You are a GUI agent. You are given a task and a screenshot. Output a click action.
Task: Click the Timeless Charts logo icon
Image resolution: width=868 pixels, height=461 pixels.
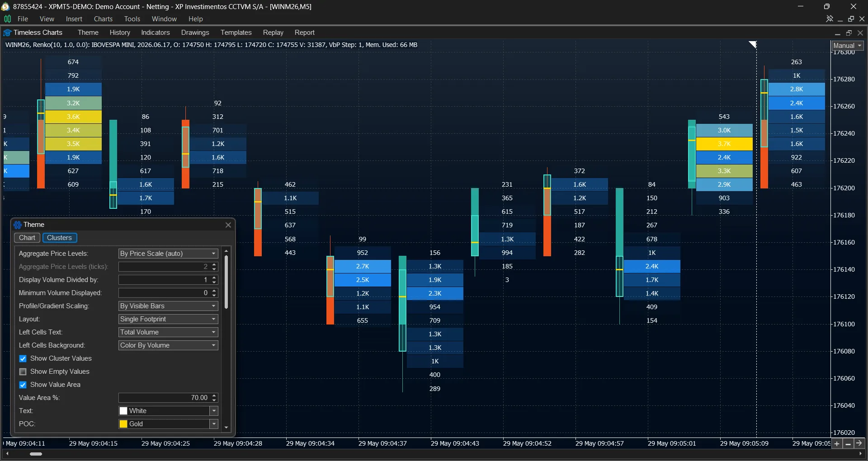7,33
